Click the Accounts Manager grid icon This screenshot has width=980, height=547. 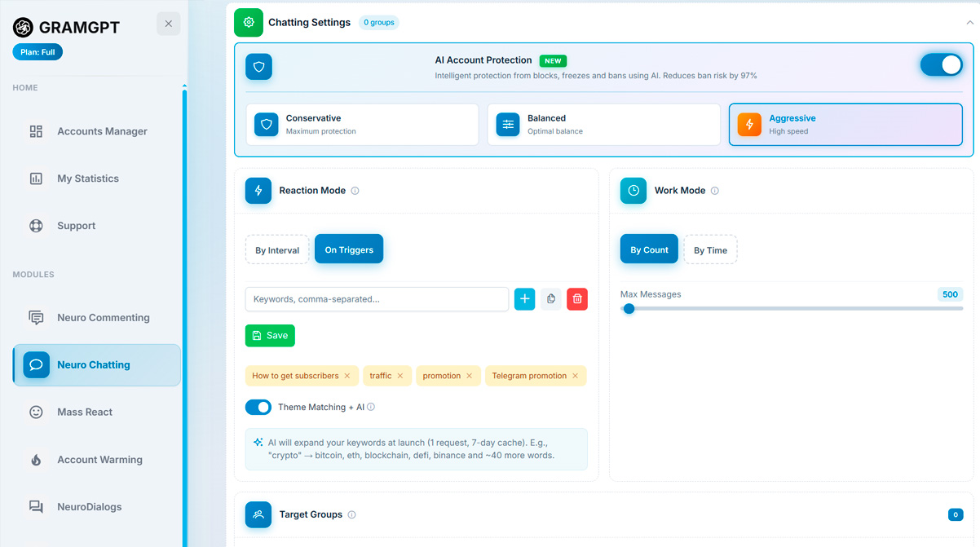[x=36, y=131]
